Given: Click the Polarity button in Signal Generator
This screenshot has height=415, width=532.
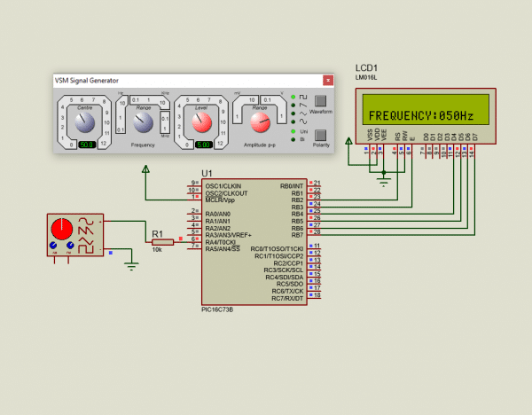Looking at the screenshot, I should (320, 135).
